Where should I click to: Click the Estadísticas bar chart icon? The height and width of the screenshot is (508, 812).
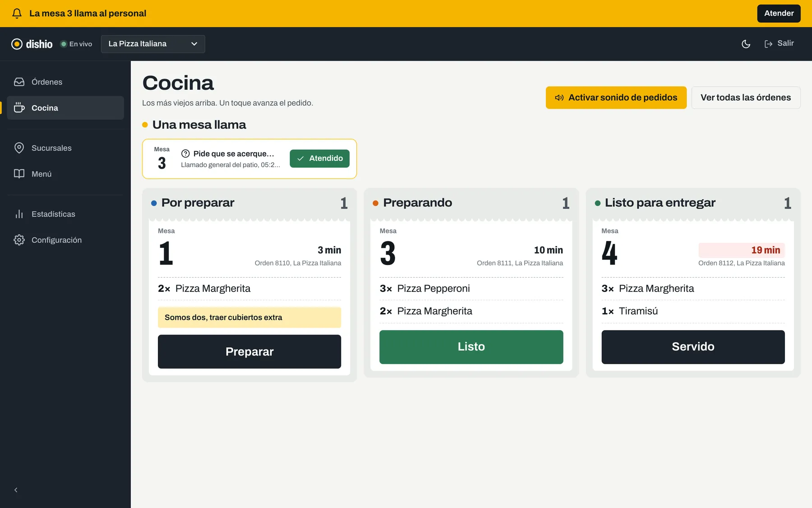(19, 214)
